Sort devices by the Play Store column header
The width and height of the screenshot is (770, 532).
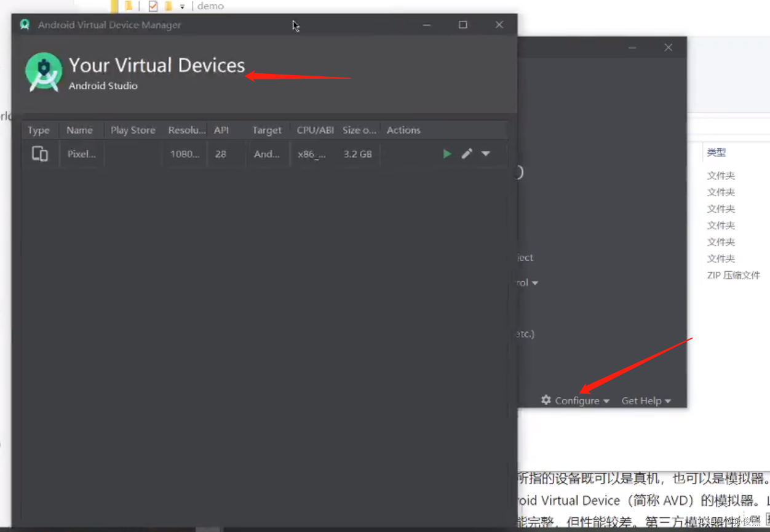(133, 130)
